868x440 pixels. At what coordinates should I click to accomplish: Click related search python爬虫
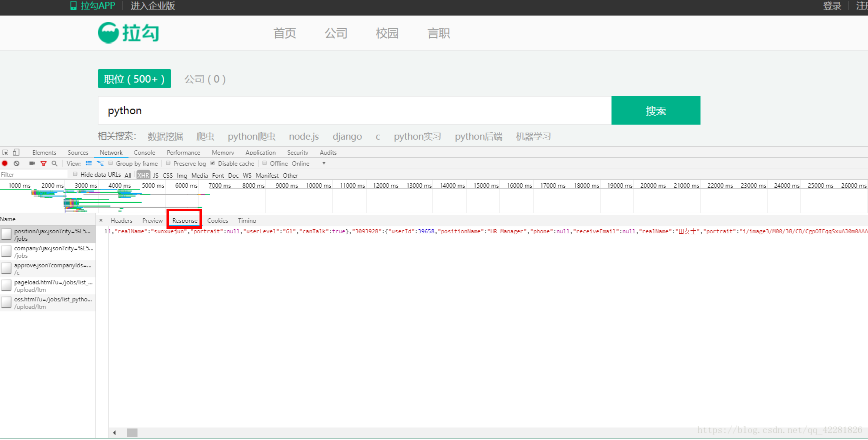pos(251,137)
